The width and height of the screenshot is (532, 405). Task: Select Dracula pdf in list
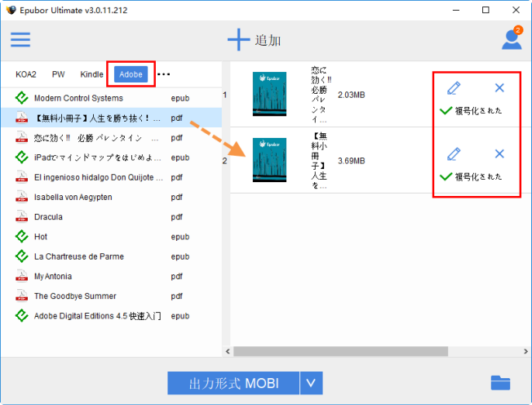click(x=111, y=216)
